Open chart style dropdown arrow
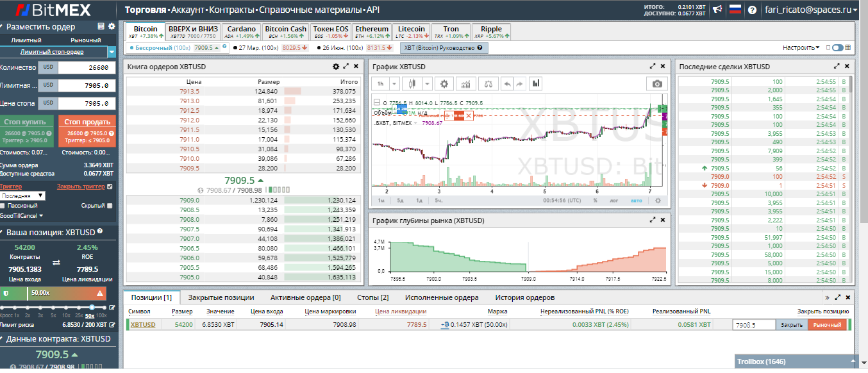Image resolution: width=868 pixels, height=373 pixels. [427, 84]
